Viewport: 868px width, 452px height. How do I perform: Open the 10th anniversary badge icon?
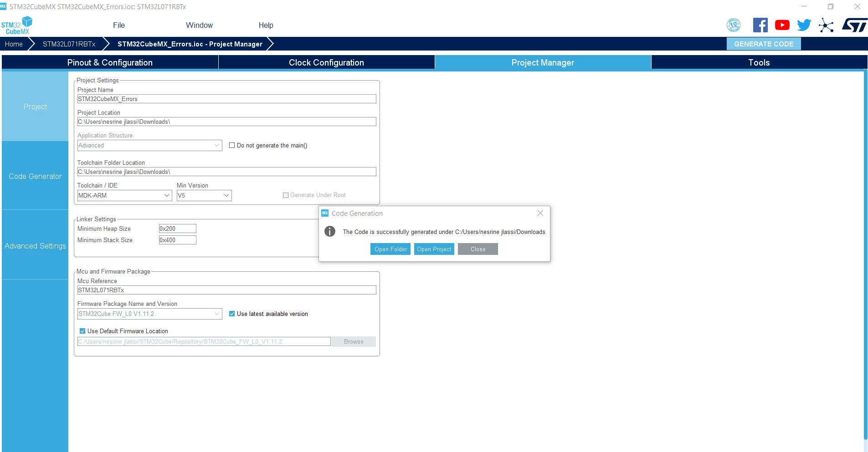pos(734,25)
